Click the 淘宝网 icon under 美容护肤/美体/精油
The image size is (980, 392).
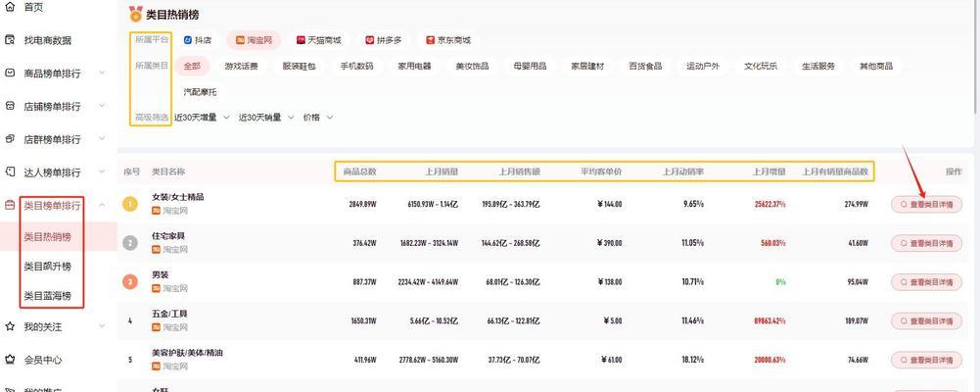pyautogui.click(x=157, y=367)
